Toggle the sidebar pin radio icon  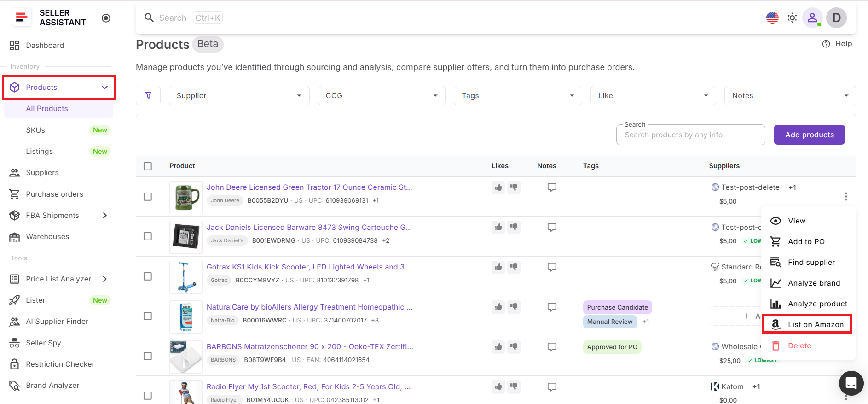[x=106, y=18]
